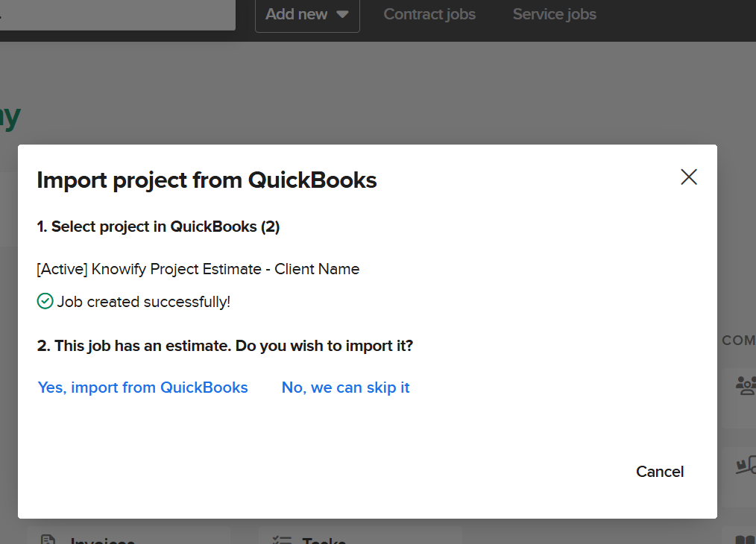Go to Contract jobs
This screenshot has height=544, width=756.
click(429, 14)
